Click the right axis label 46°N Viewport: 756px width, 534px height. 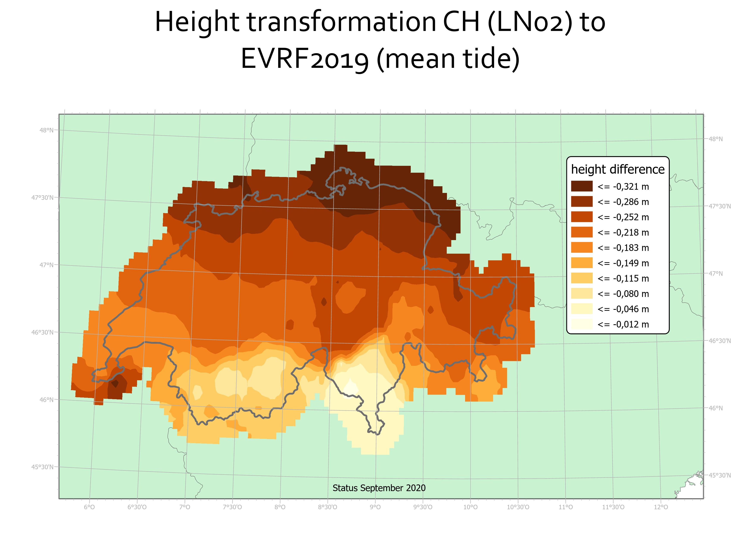point(716,408)
